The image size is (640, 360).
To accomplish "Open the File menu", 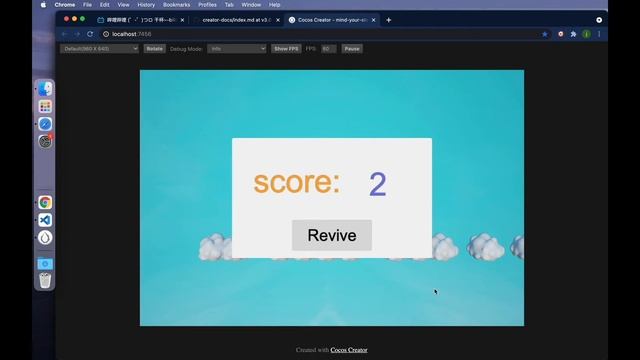I will 87,5.
